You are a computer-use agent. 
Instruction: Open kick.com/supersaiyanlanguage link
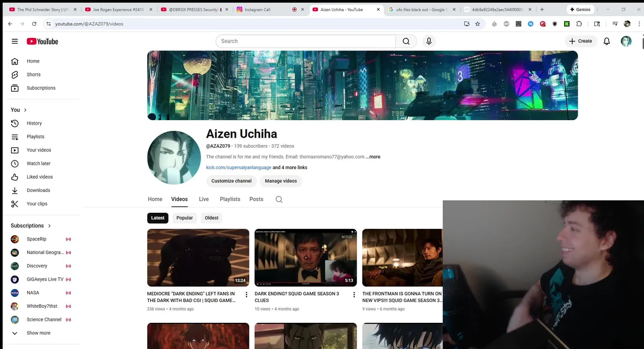tap(238, 168)
